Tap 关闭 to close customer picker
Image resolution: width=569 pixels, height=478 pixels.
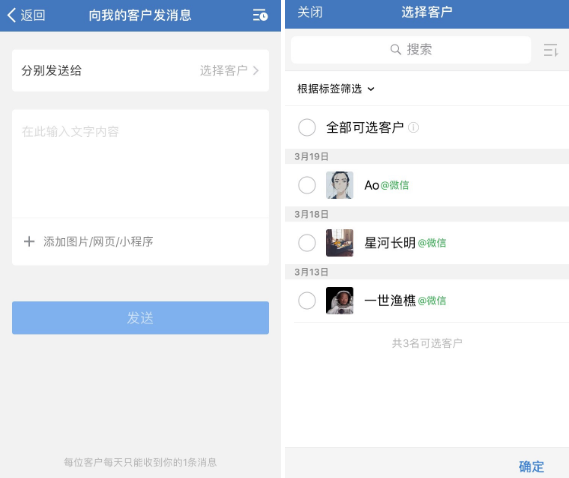[310, 12]
